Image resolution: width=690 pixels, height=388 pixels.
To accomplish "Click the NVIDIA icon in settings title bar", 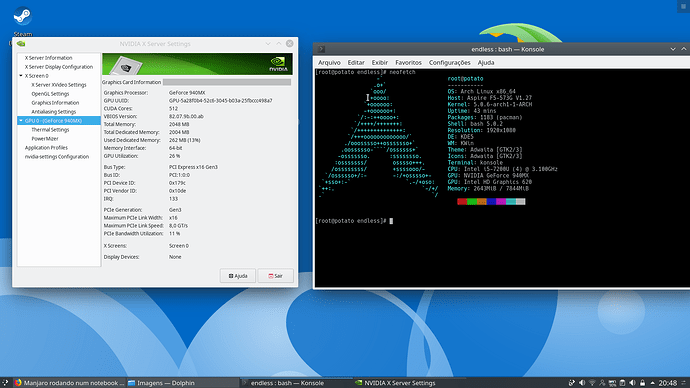I will coord(21,44).
